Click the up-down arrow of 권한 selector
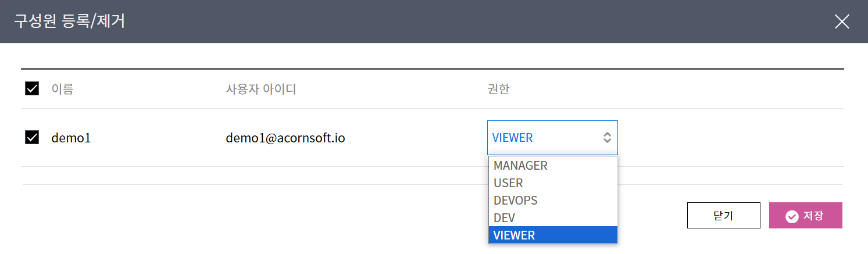This screenshot has height=254, width=868. (607, 138)
